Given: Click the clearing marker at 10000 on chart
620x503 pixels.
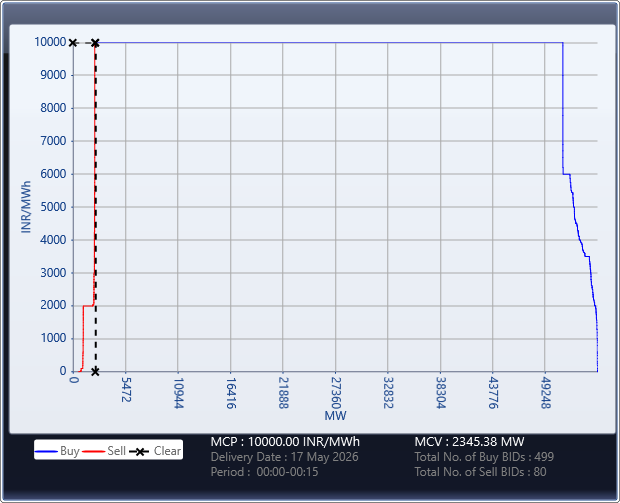Looking at the screenshot, I should click(x=95, y=43).
